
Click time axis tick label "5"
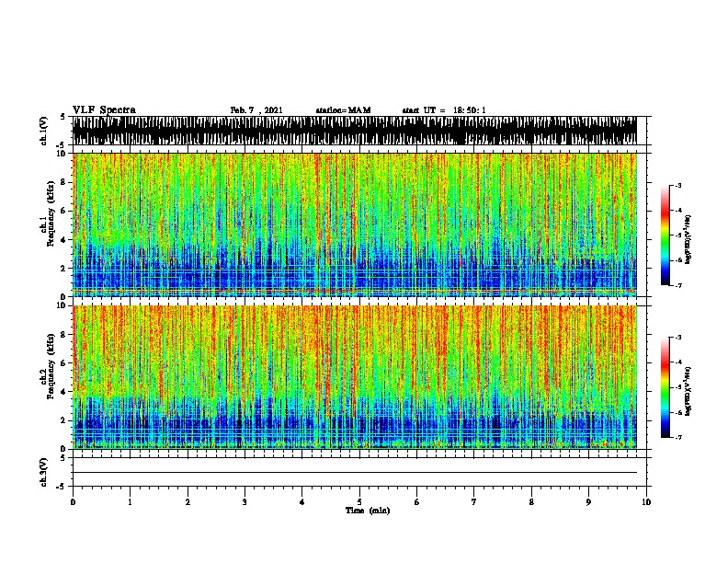pos(359,502)
